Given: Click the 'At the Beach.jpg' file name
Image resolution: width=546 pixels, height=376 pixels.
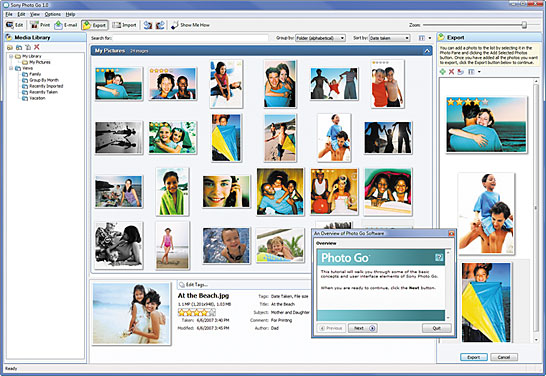Looking at the screenshot, I should [x=203, y=296].
